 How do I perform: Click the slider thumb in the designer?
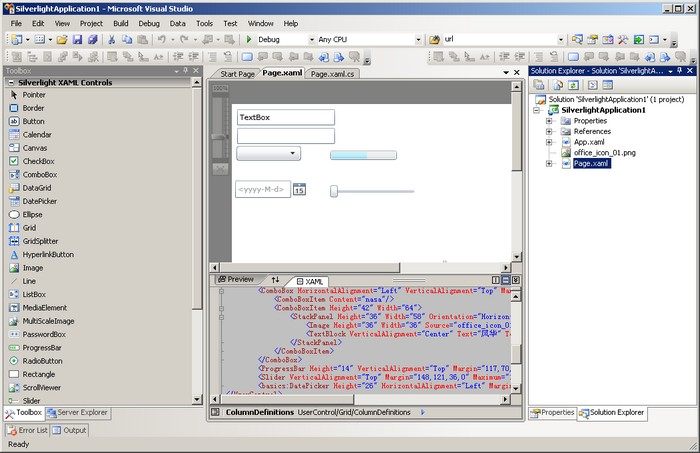334,191
